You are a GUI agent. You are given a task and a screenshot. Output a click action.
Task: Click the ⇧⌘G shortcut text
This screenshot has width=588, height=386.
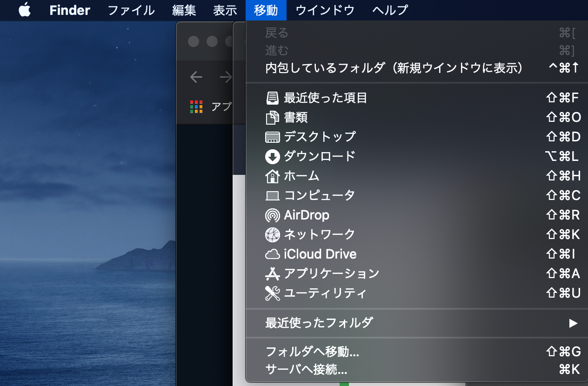(563, 352)
